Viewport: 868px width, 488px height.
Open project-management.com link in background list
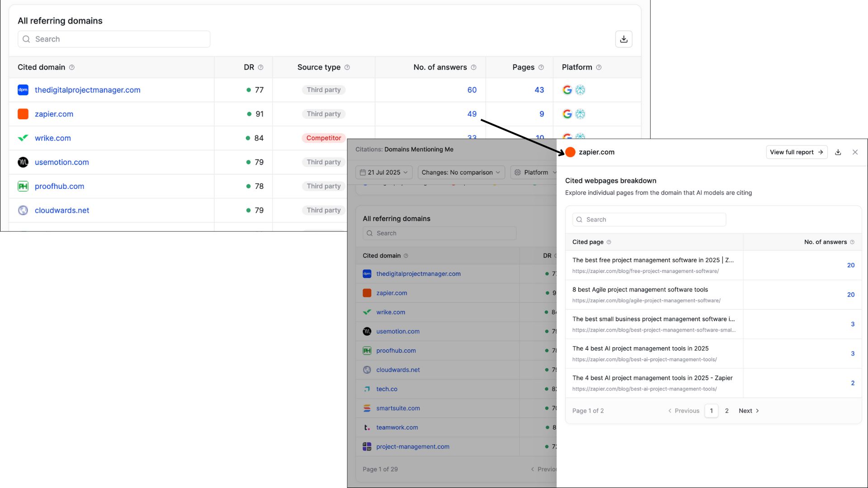coord(413,446)
